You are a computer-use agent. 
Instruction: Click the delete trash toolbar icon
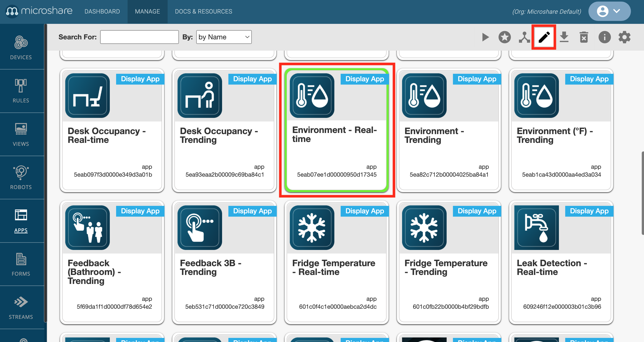[584, 37]
